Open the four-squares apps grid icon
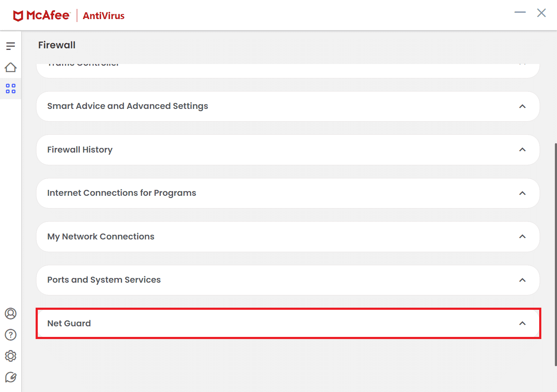Screen dimensions: 557x392 [11, 89]
